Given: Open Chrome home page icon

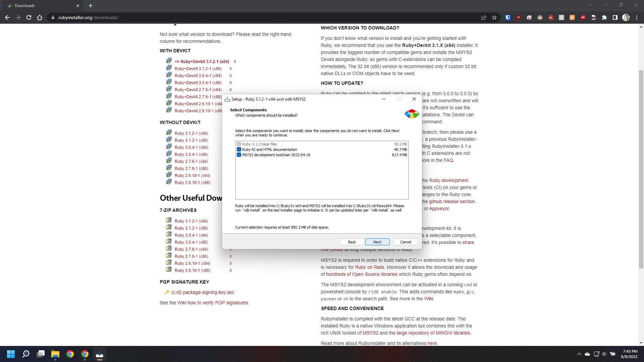Looking at the screenshot, I should 40,17.
